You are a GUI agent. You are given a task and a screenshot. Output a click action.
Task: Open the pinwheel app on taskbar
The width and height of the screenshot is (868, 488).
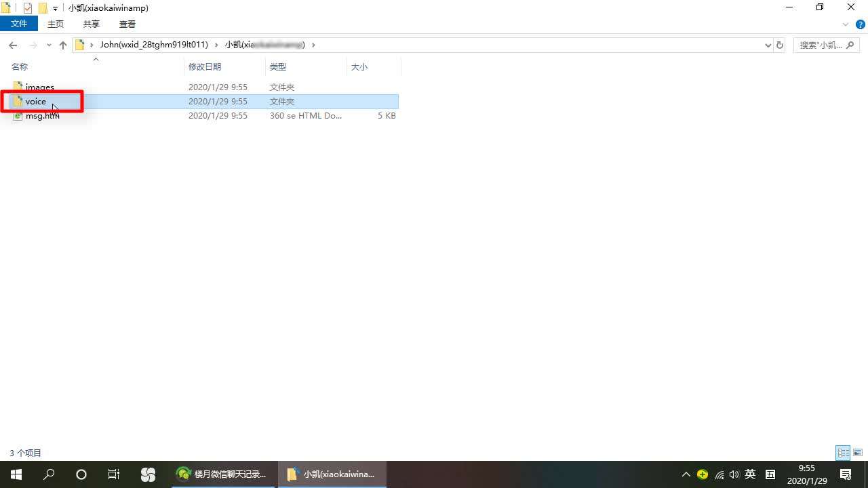point(148,474)
